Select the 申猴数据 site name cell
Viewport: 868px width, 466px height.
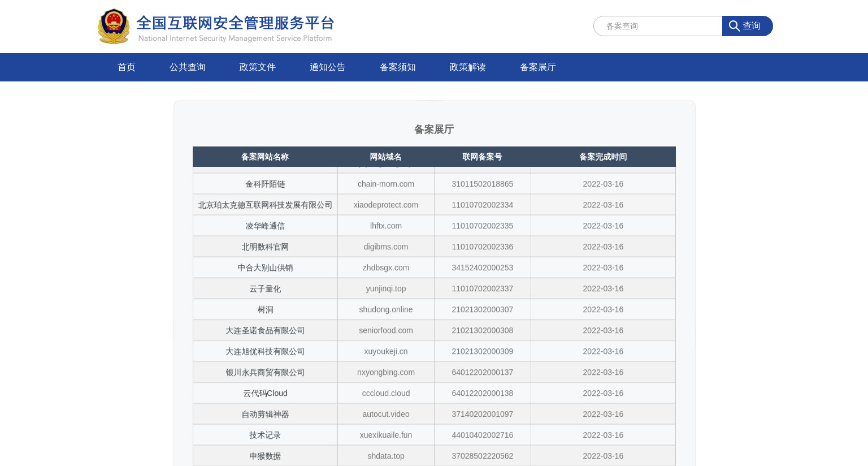265,456
